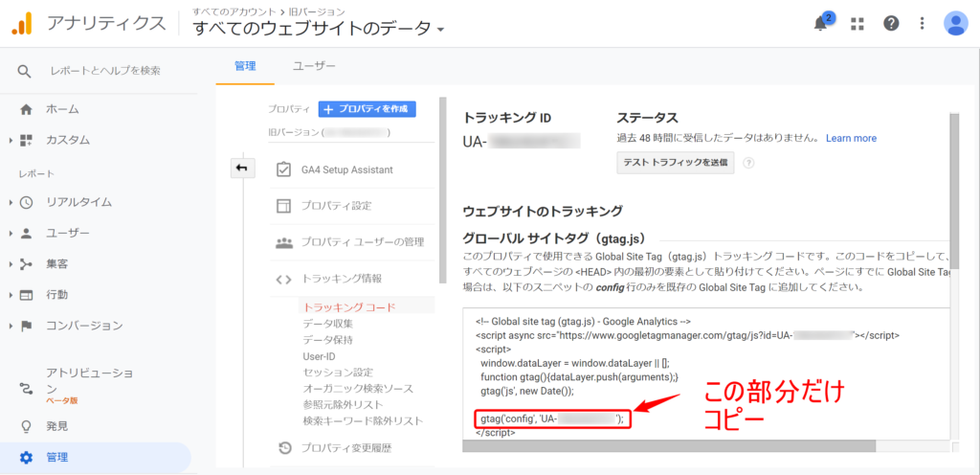Click the Conversions flag icon
The height and width of the screenshot is (475, 980).
point(26,326)
